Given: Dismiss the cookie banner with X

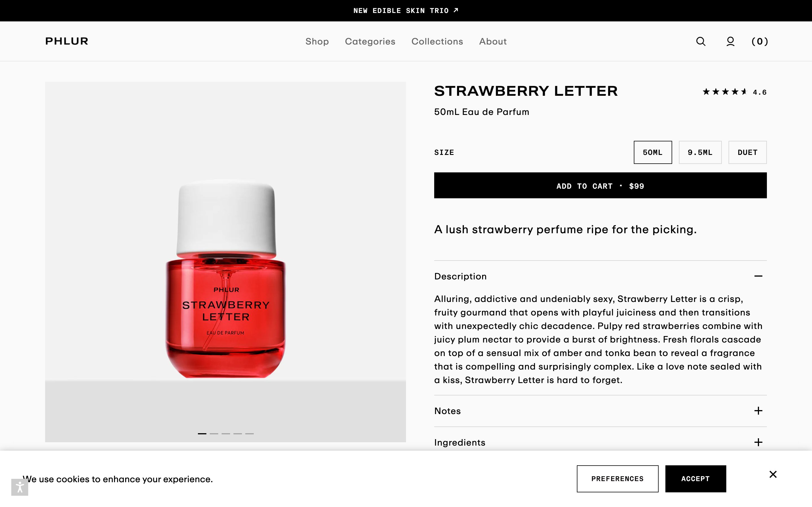Looking at the screenshot, I should click(773, 474).
